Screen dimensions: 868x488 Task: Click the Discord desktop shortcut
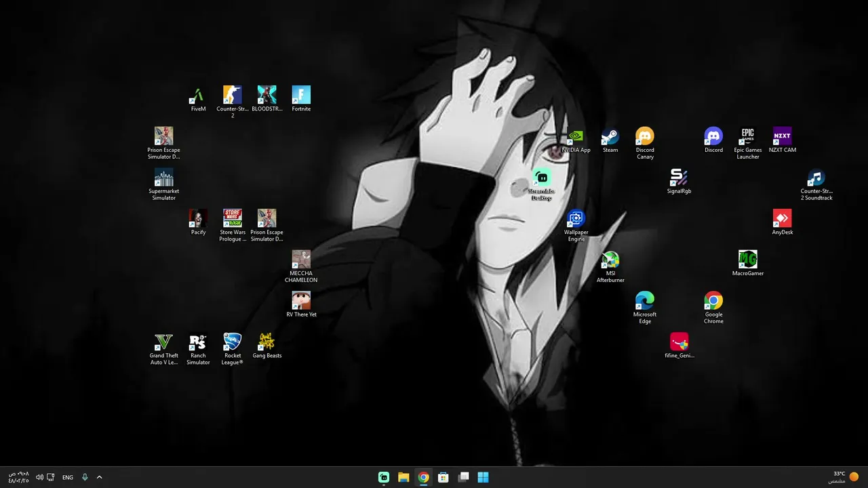click(713, 140)
